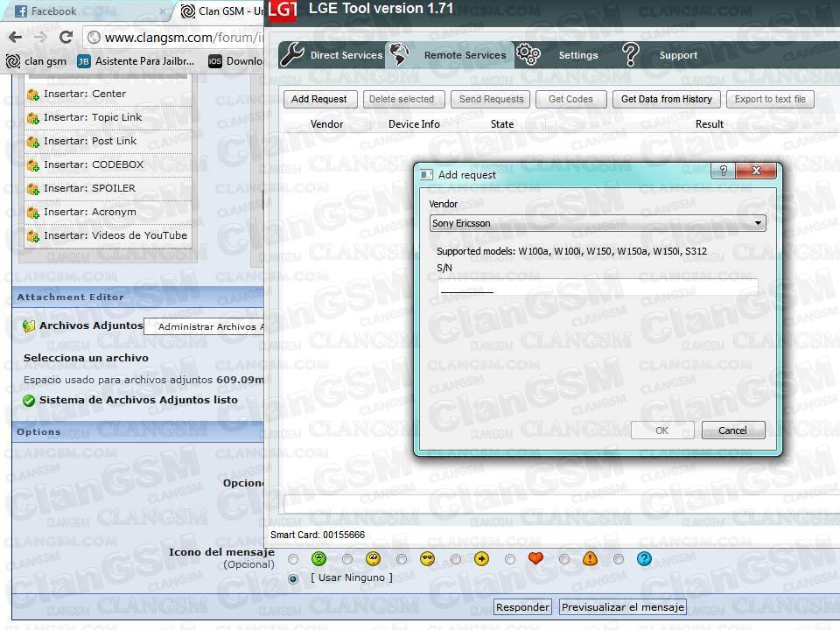Select radio button for question mark icon
Viewport: 840px width, 630px height.
(619, 559)
